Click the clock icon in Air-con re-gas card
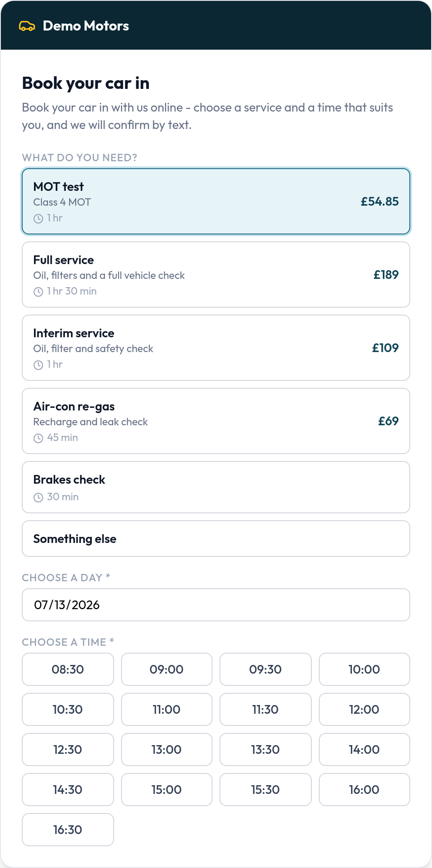 point(38,438)
